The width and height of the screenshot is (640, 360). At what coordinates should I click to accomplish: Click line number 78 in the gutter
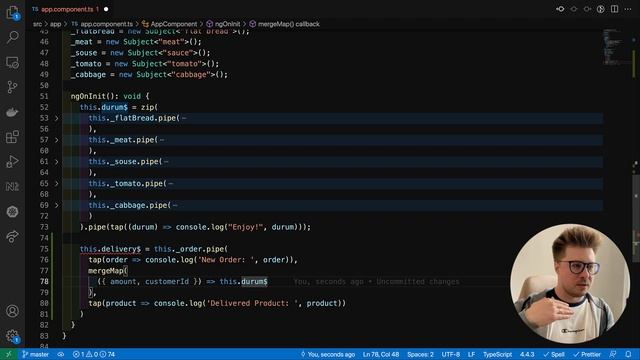pyautogui.click(x=44, y=282)
